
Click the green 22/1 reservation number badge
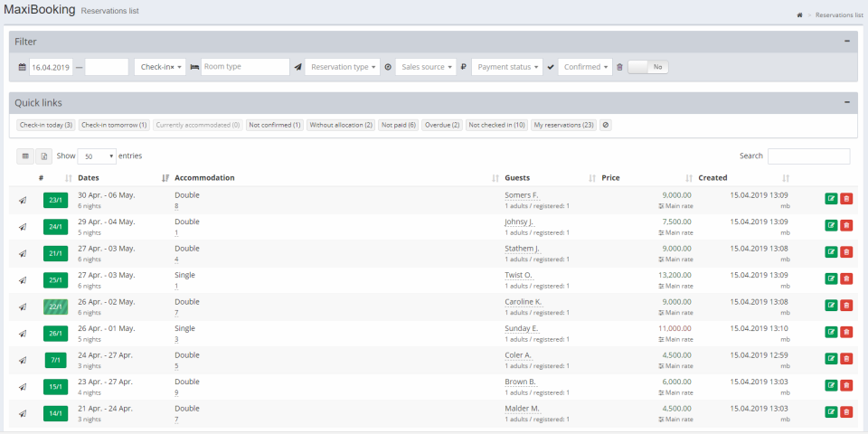pyautogui.click(x=55, y=307)
